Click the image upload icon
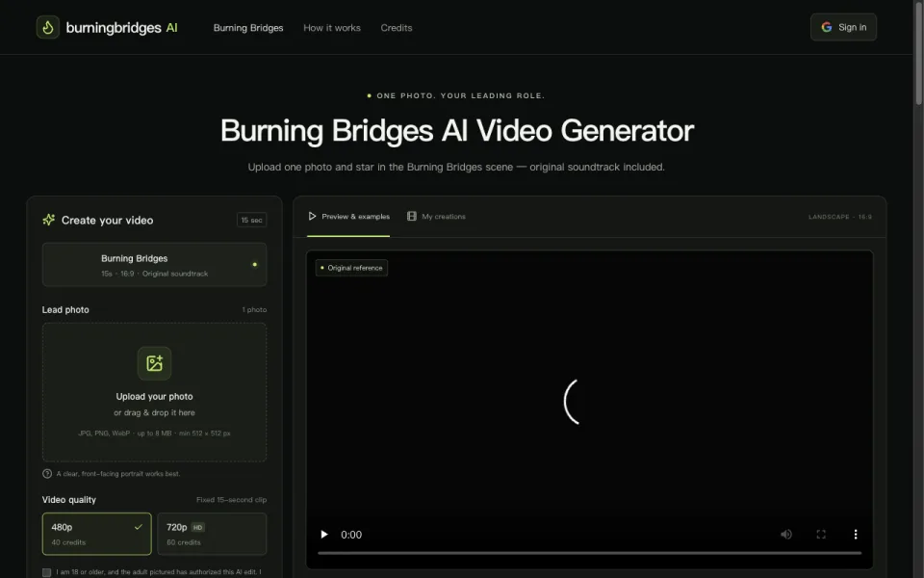The width and height of the screenshot is (924, 578). [x=154, y=363]
